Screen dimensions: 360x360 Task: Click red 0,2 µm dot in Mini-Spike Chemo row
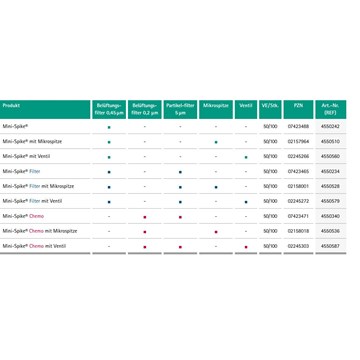point(145,217)
